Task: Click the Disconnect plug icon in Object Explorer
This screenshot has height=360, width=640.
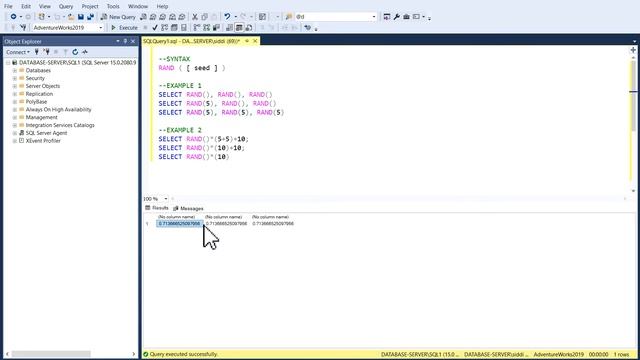Action: point(47,52)
